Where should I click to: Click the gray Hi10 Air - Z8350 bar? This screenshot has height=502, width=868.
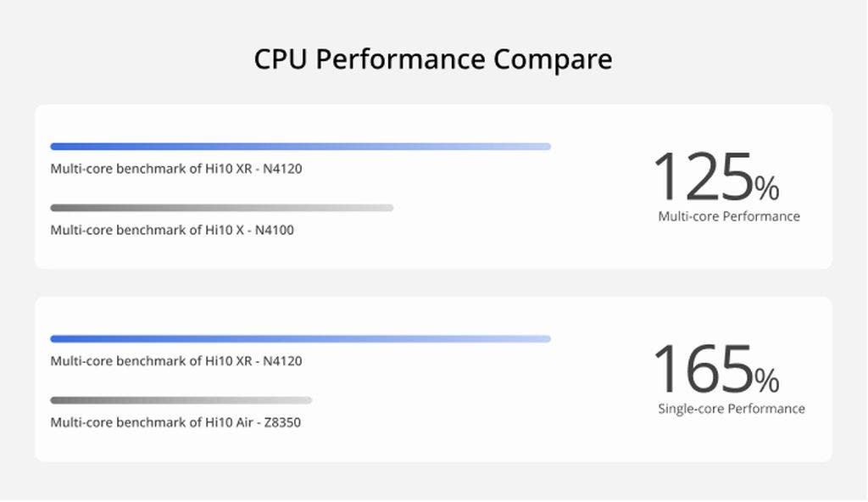pos(181,400)
